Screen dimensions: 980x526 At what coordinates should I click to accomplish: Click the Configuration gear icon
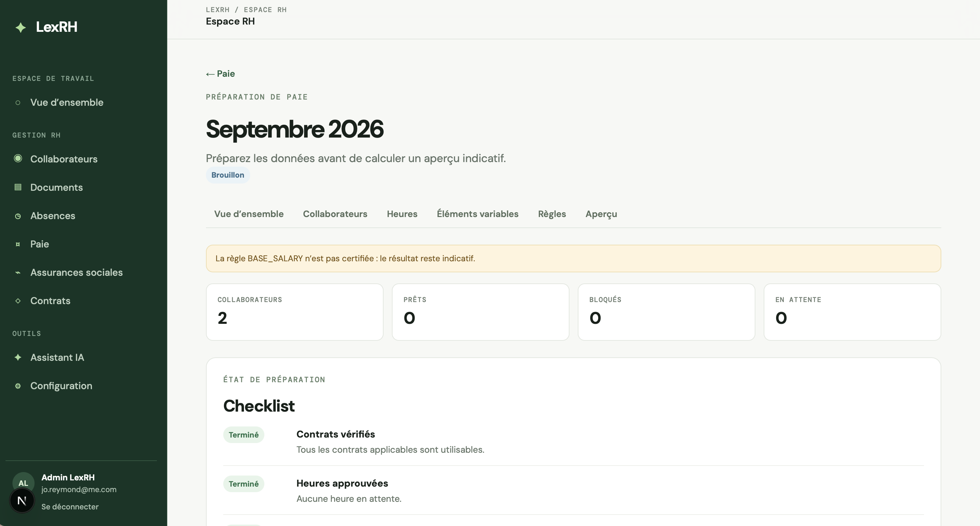point(18,386)
